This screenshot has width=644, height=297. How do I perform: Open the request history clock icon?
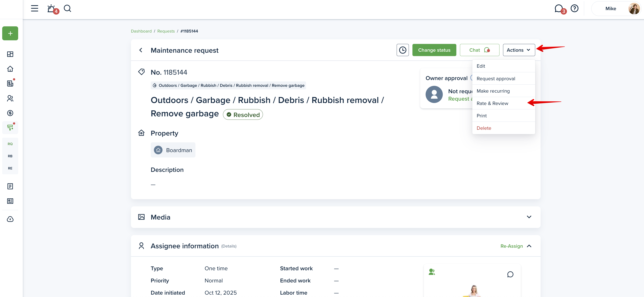(x=402, y=50)
